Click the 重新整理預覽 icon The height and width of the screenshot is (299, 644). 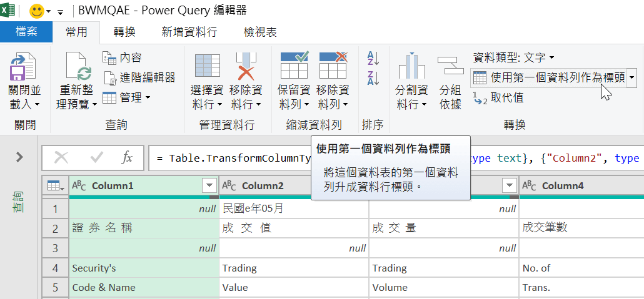click(x=78, y=66)
